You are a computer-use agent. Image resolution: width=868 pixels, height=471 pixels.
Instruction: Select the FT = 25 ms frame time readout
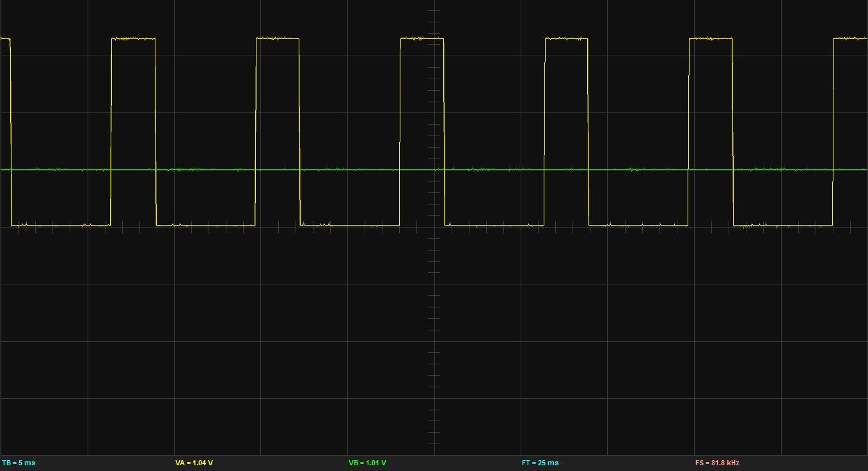(541, 462)
